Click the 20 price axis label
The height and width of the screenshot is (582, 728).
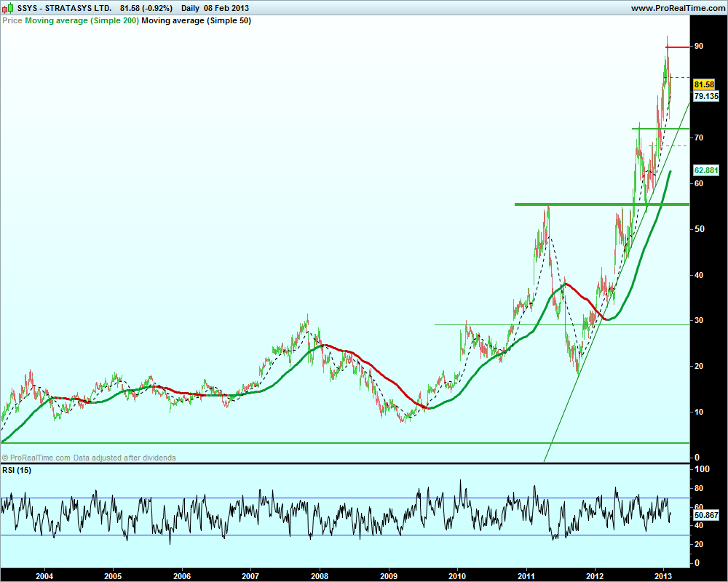[699, 366]
